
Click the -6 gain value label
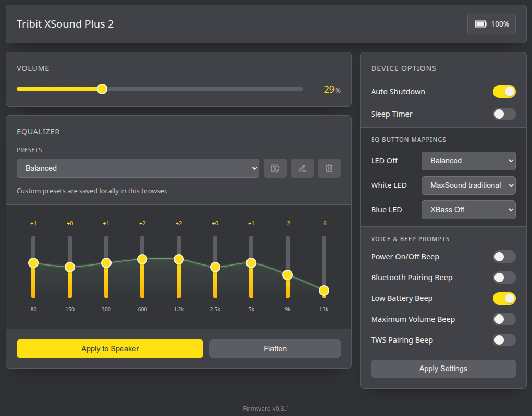324,223
